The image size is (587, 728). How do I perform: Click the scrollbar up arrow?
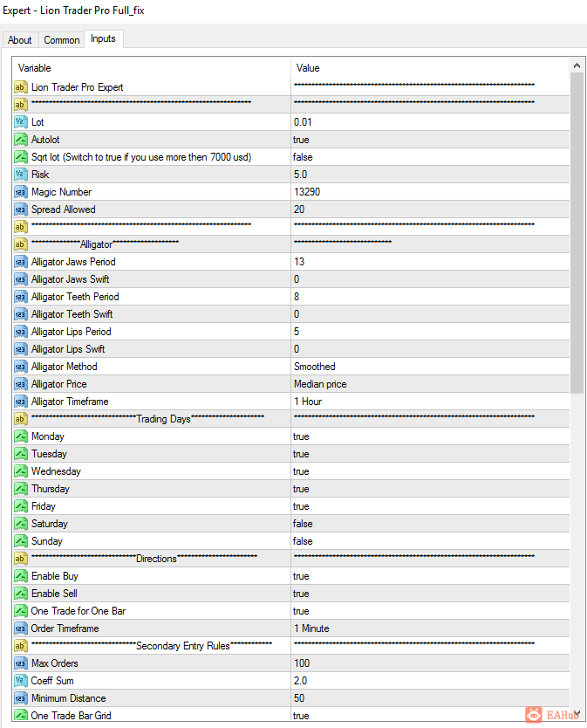[x=577, y=65]
